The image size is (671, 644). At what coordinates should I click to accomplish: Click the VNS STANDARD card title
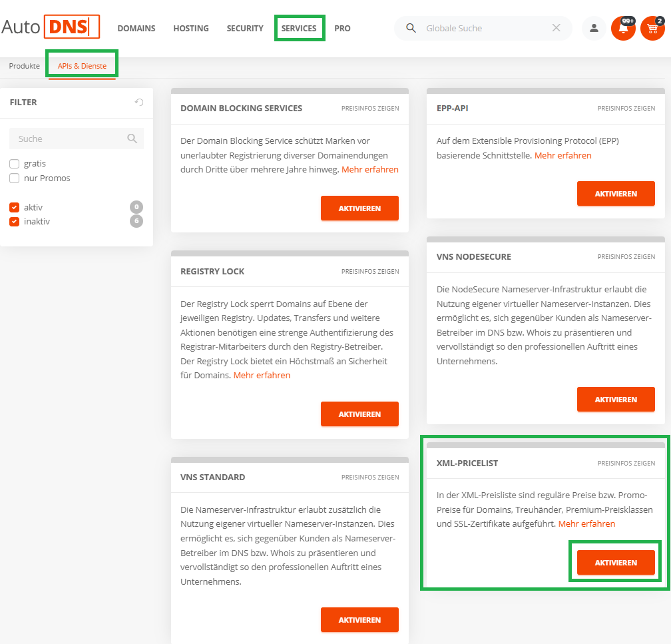pyautogui.click(x=213, y=477)
